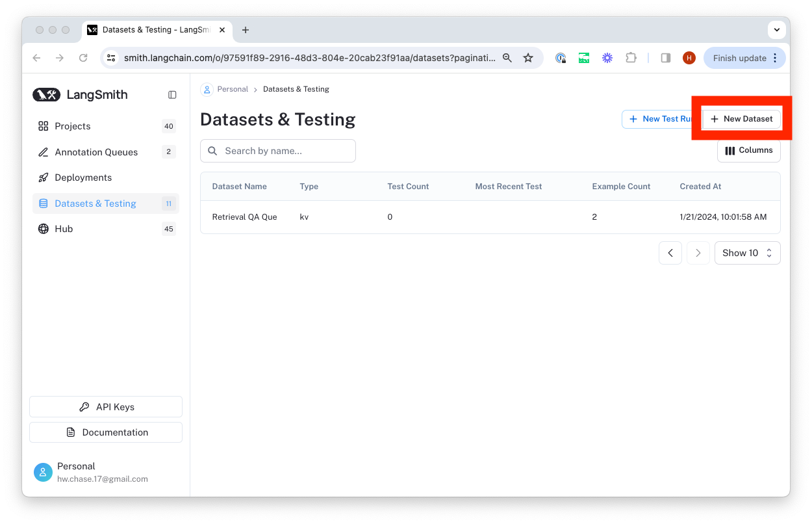
Task: Reload the page
Action: (x=83, y=58)
